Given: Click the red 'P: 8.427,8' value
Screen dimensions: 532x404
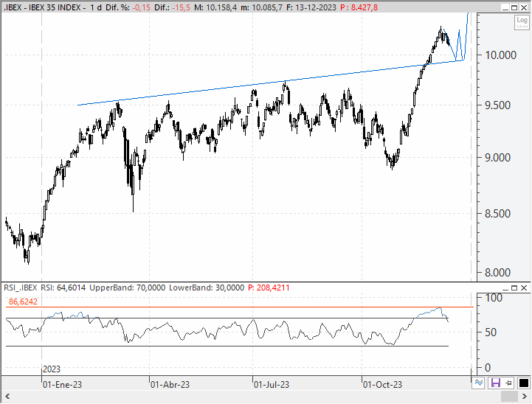Looking at the screenshot, I should click(359, 7).
